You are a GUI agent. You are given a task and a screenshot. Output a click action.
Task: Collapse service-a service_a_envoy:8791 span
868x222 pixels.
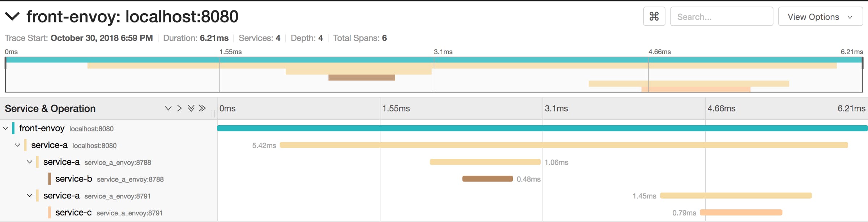click(x=30, y=196)
